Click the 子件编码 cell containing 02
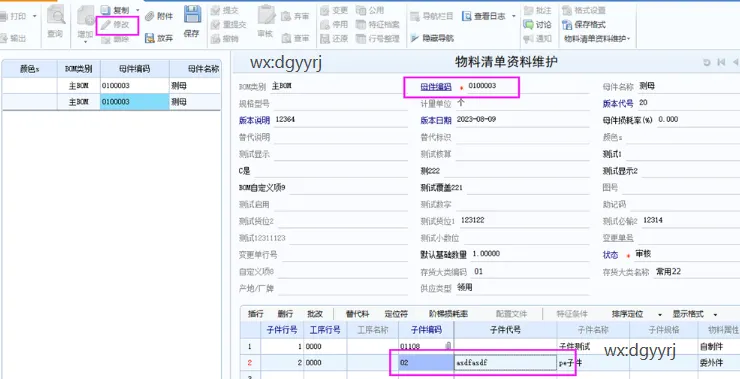740x379 pixels. click(x=426, y=362)
